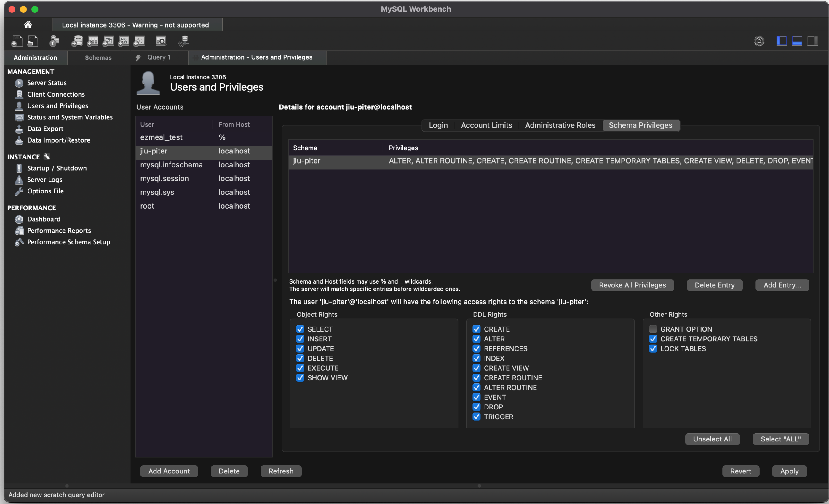The height and width of the screenshot is (504, 829).
Task: Open the Schemas sidebar tab
Action: tap(98, 57)
